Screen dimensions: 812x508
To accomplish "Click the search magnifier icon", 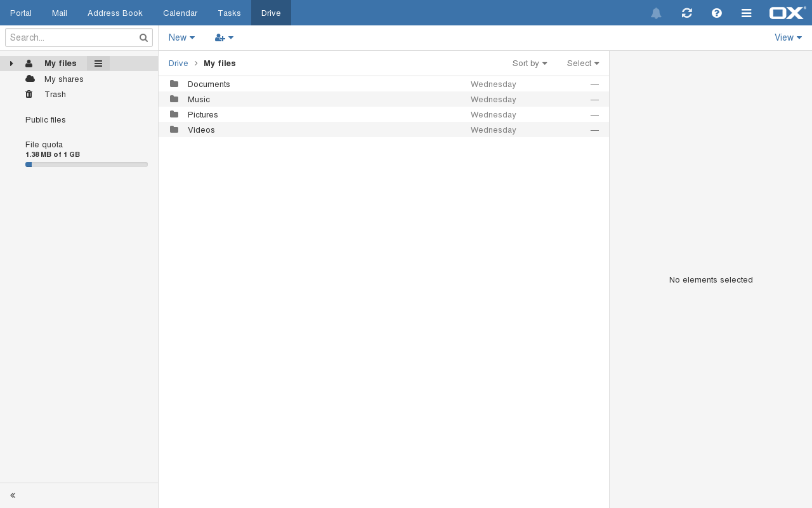I will [143, 38].
